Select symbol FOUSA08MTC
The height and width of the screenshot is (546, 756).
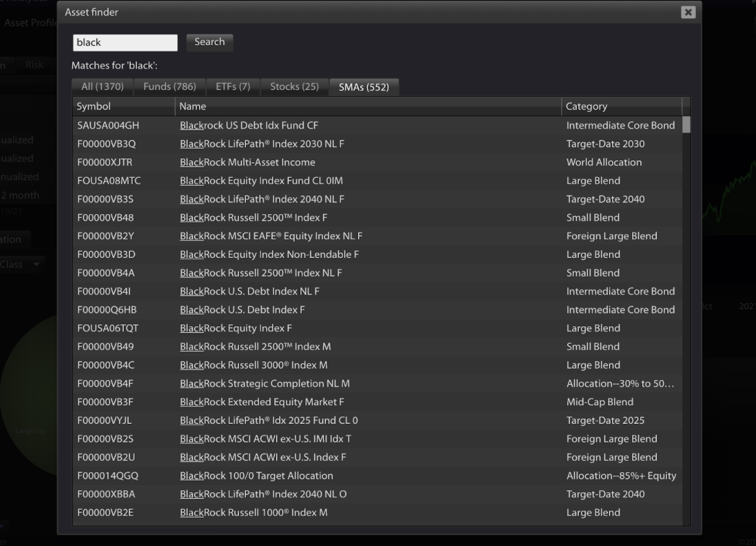point(109,181)
